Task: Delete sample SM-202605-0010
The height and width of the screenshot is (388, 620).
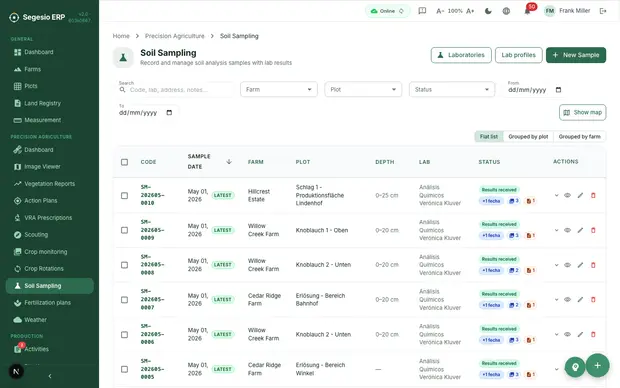Action: (593, 195)
